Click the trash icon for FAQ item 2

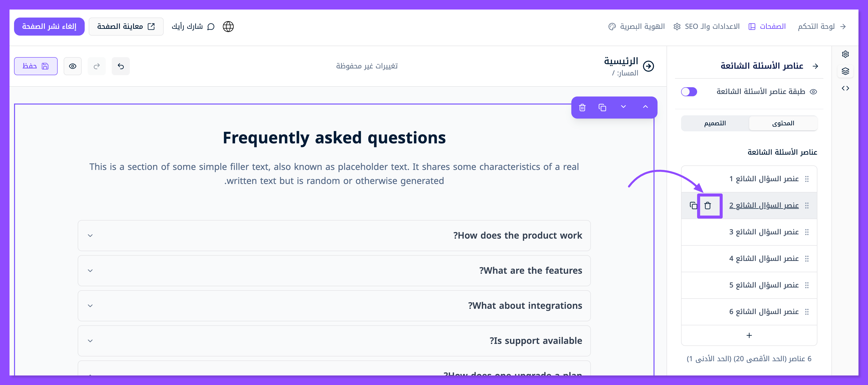[708, 206]
